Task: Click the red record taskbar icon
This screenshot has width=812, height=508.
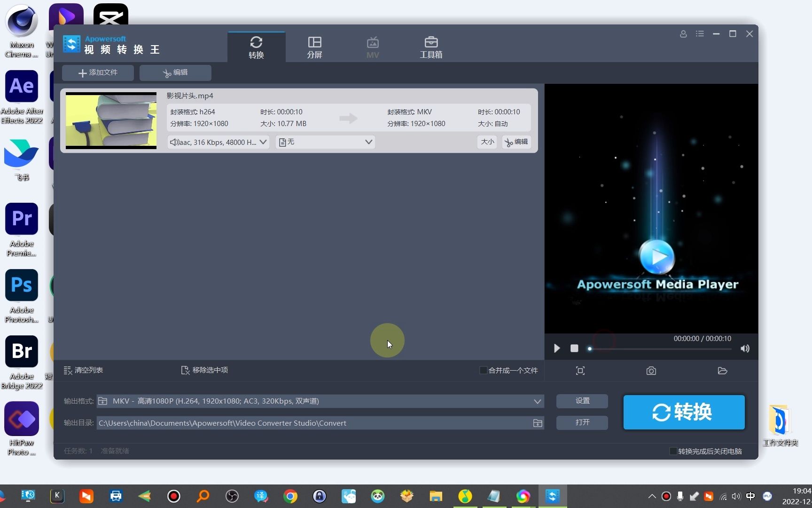Action: click(174, 496)
